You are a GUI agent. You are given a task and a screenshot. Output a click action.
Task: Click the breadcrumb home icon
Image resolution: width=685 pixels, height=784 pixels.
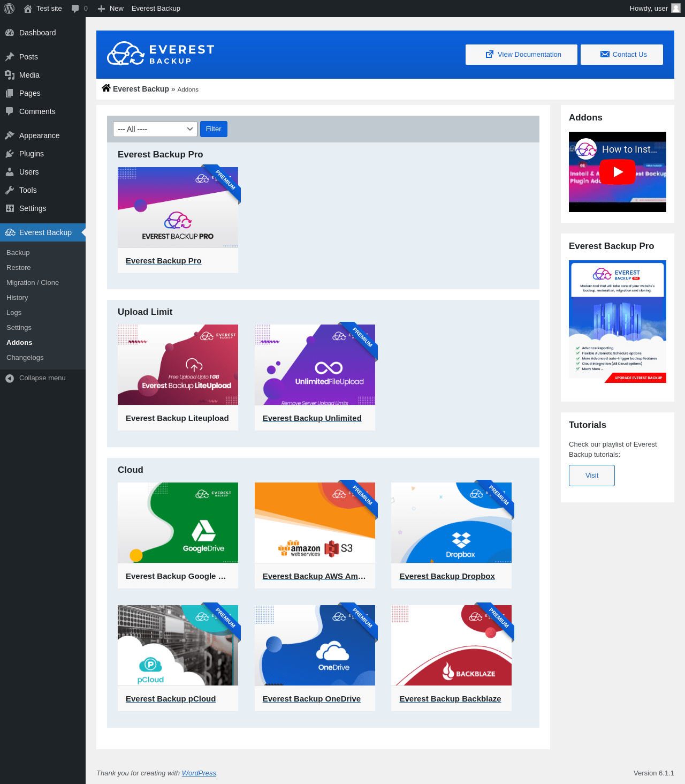click(106, 88)
